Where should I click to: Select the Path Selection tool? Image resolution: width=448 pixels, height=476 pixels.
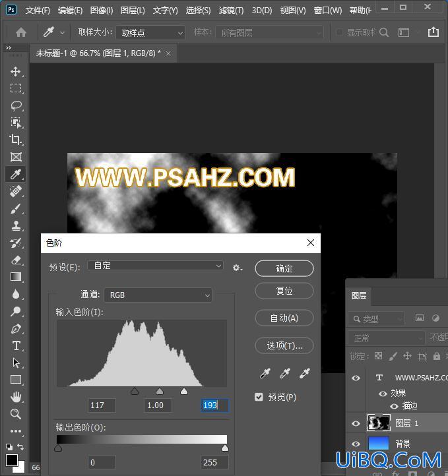(15, 363)
